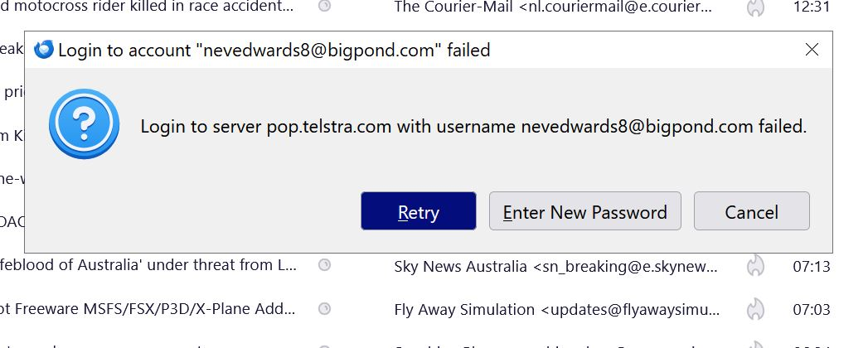Viewport: 868px width, 348px height.
Task: Select the Fly Away Simulation sender entry
Action: click(557, 309)
